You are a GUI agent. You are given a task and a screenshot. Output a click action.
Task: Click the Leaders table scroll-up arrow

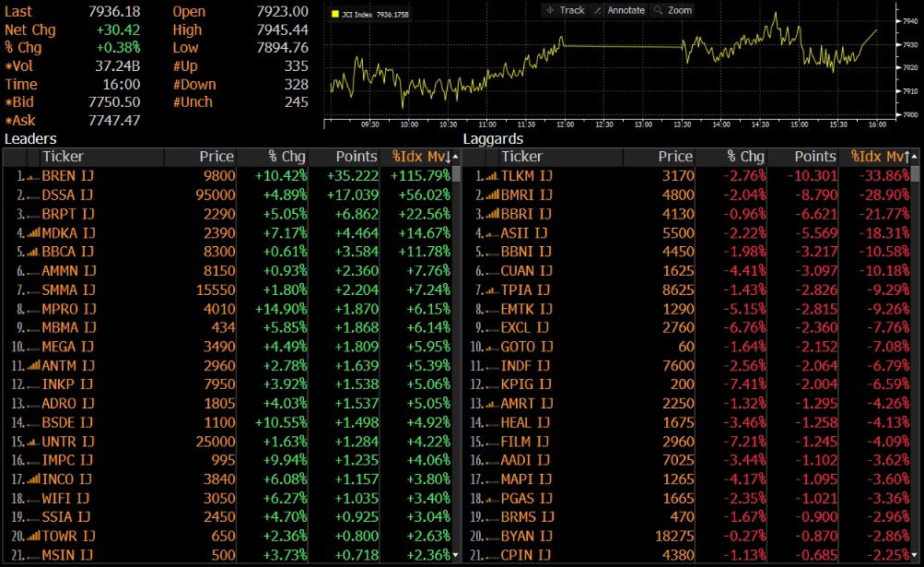455,157
